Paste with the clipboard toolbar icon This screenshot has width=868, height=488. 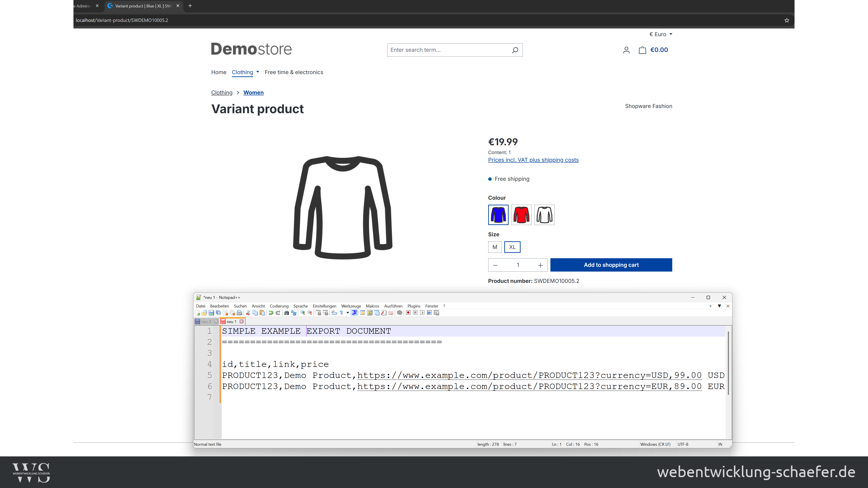pos(262,312)
